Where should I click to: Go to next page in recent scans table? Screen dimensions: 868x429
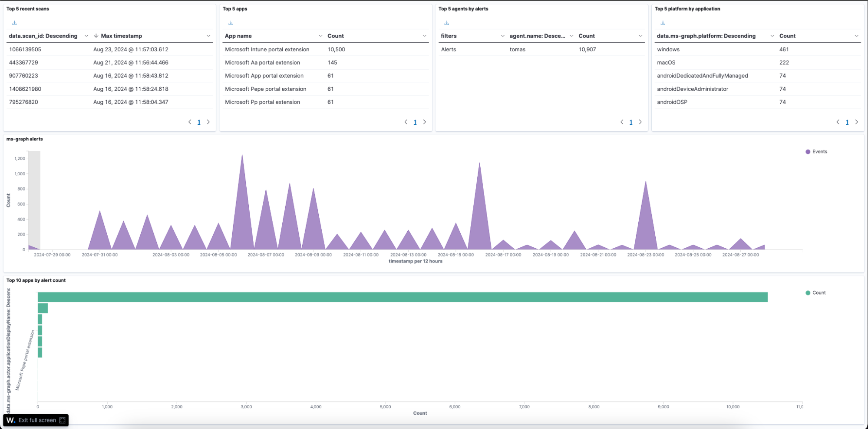[x=208, y=122]
